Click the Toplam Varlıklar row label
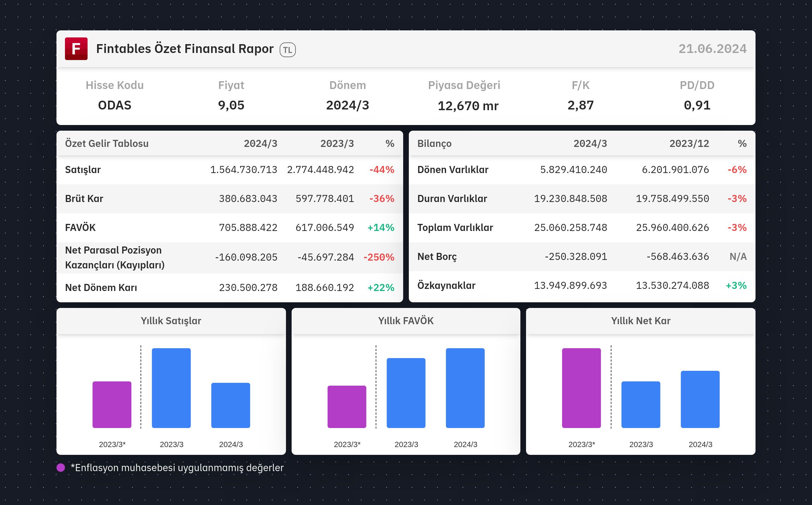 [455, 227]
